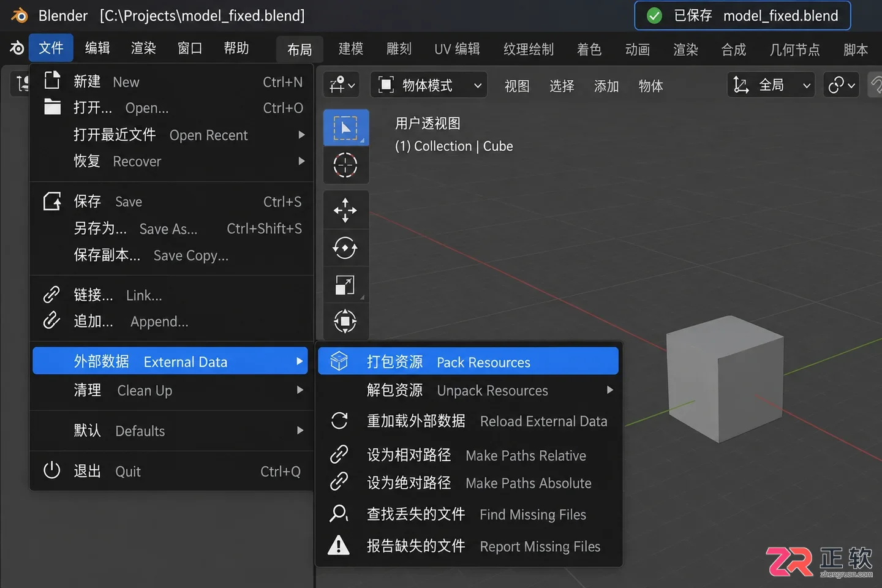Image resolution: width=882 pixels, height=588 pixels.
Task: Click the 新建 New document icon
Action: [53, 80]
